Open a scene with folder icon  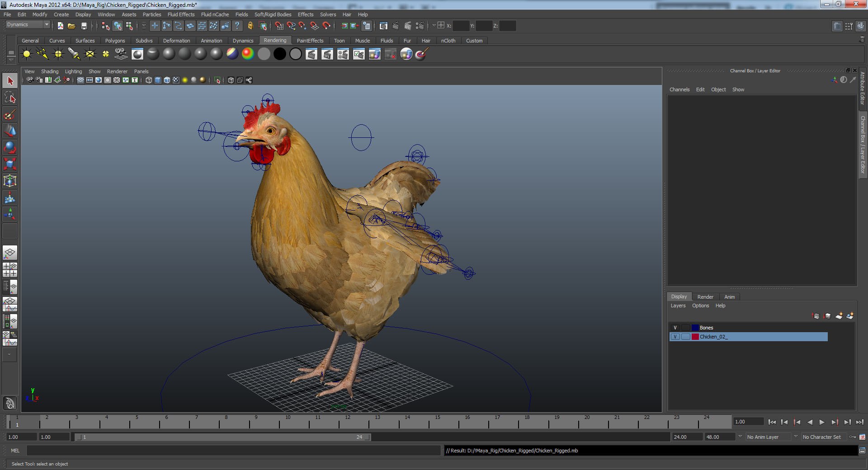(71, 26)
